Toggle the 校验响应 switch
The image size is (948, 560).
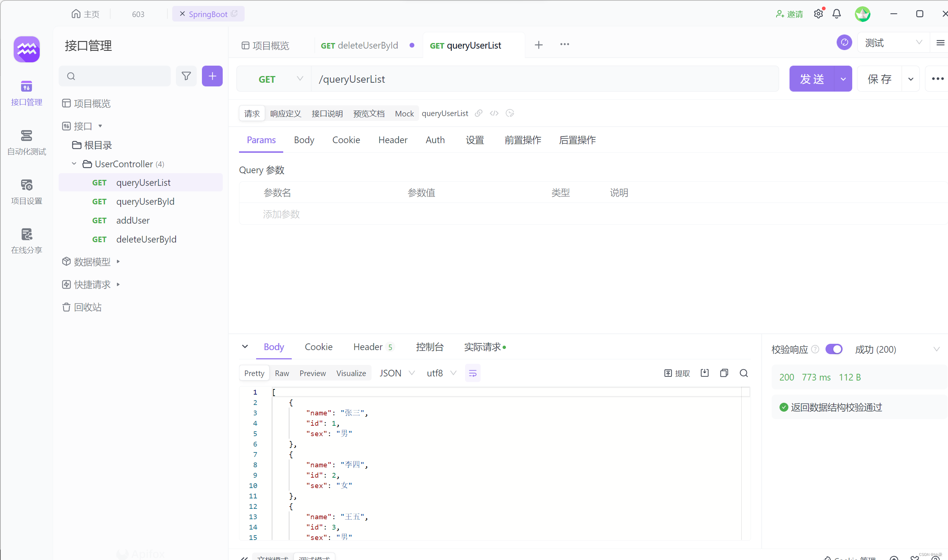point(834,349)
